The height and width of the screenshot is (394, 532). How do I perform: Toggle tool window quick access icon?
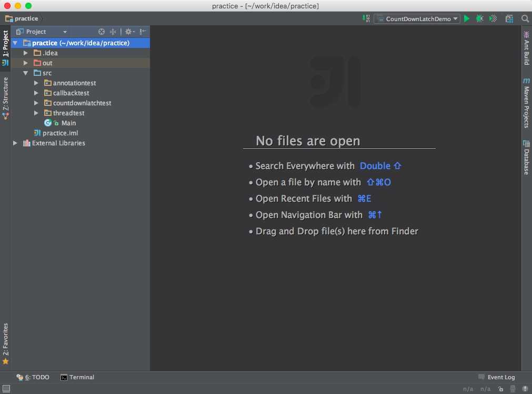[6, 389]
